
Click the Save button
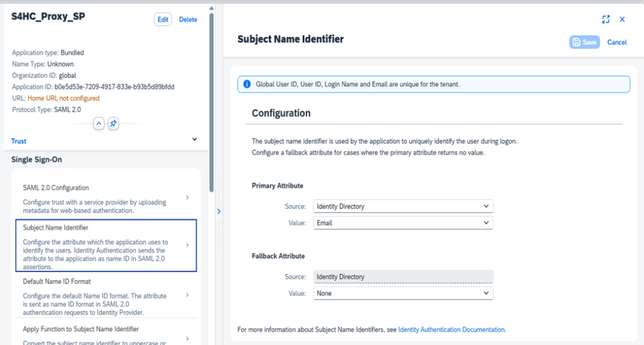(x=584, y=42)
